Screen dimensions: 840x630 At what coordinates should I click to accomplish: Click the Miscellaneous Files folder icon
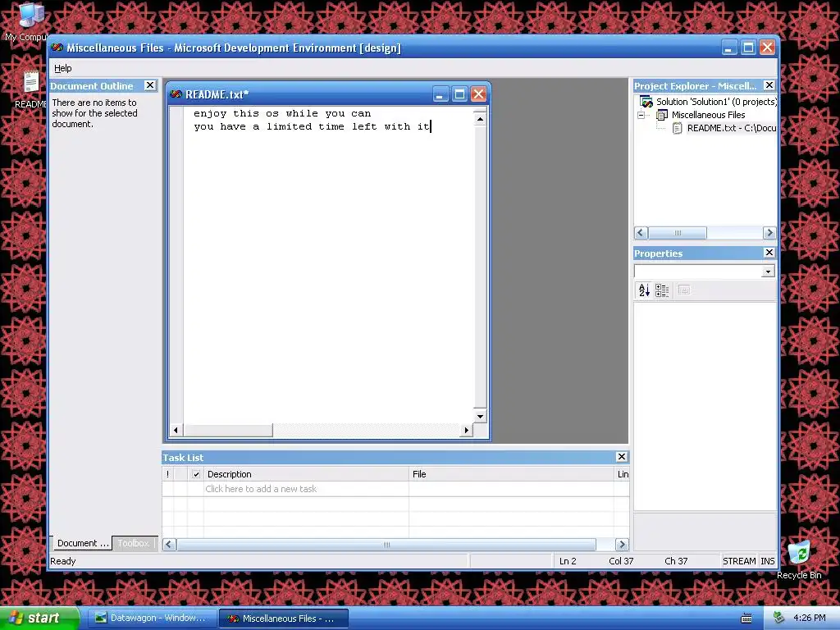tap(662, 115)
